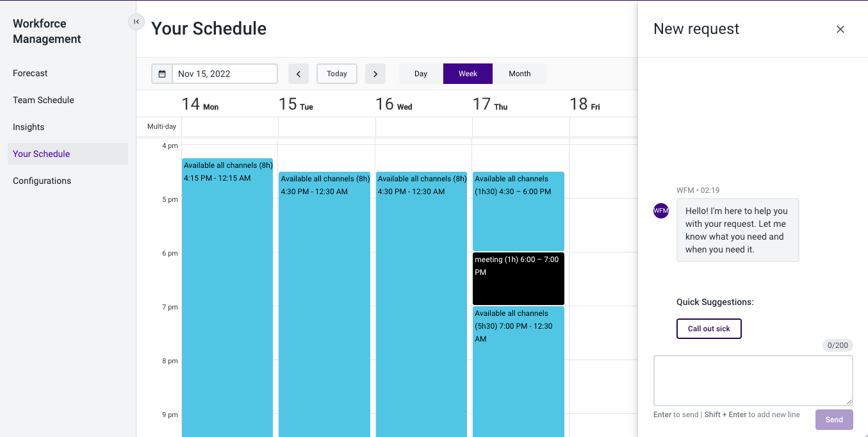Image resolution: width=868 pixels, height=437 pixels.
Task: Go to next week arrow
Action: 375,74
